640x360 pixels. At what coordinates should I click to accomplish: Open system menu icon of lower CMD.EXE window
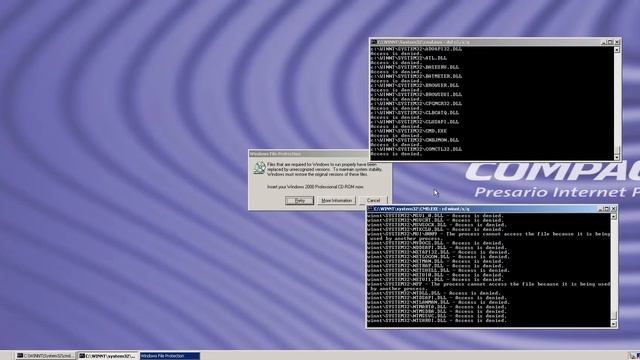(370, 209)
